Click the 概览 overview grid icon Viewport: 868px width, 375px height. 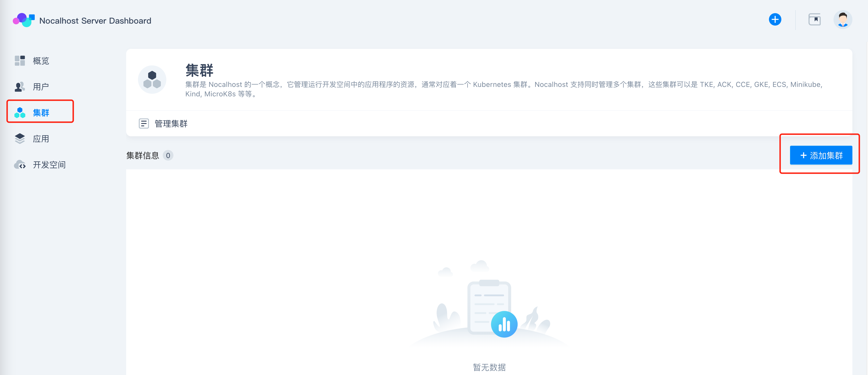point(20,61)
